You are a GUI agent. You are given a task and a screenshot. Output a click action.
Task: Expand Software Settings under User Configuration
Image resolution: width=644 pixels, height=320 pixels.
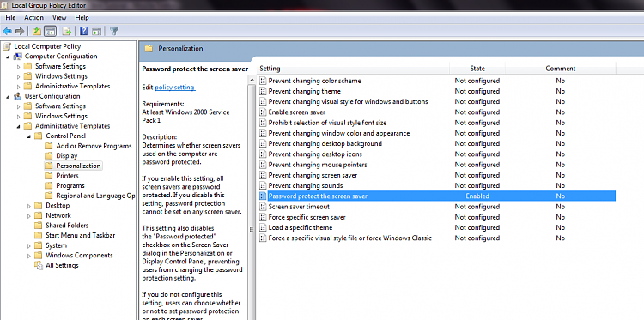tap(19, 106)
